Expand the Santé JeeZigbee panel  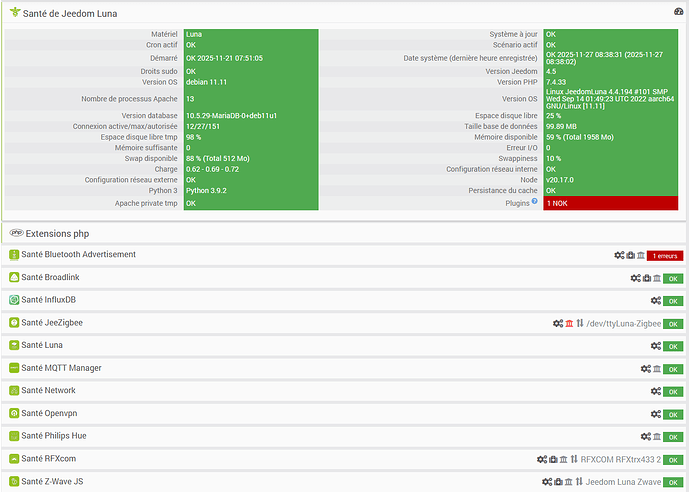pyautogui.click(x=52, y=323)
